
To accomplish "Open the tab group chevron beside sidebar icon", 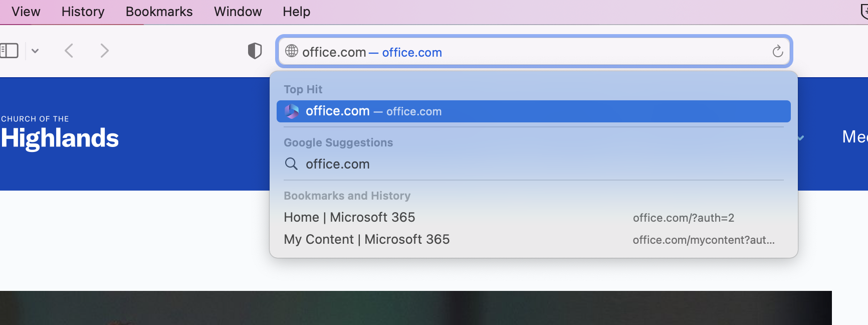I will (x=35, y=51).
